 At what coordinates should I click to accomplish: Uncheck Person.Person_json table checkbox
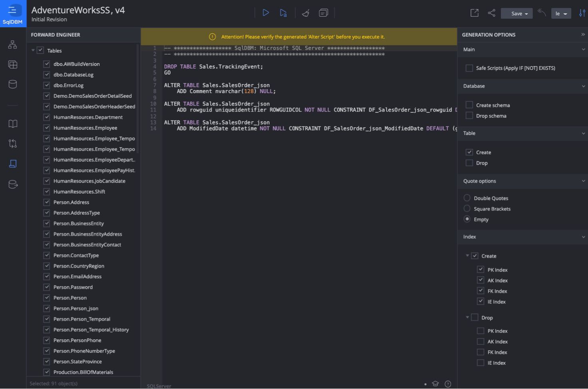click(x=46, y=308)
